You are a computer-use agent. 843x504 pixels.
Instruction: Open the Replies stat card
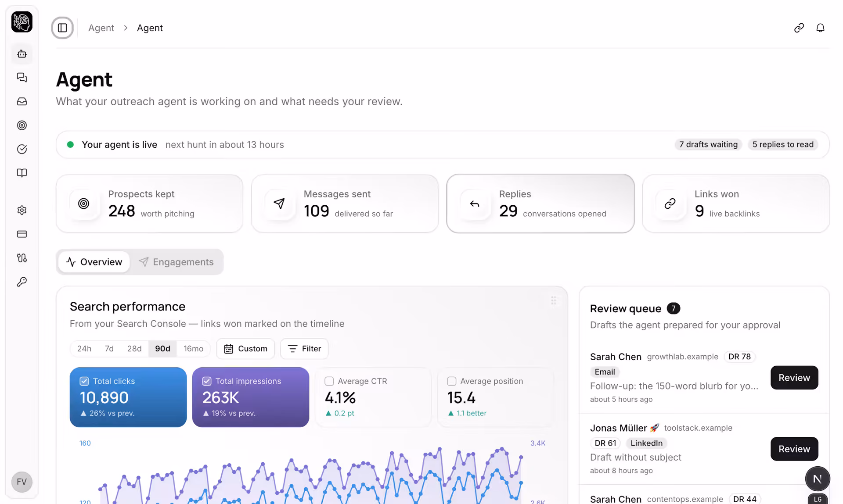[x=540, y=204]
